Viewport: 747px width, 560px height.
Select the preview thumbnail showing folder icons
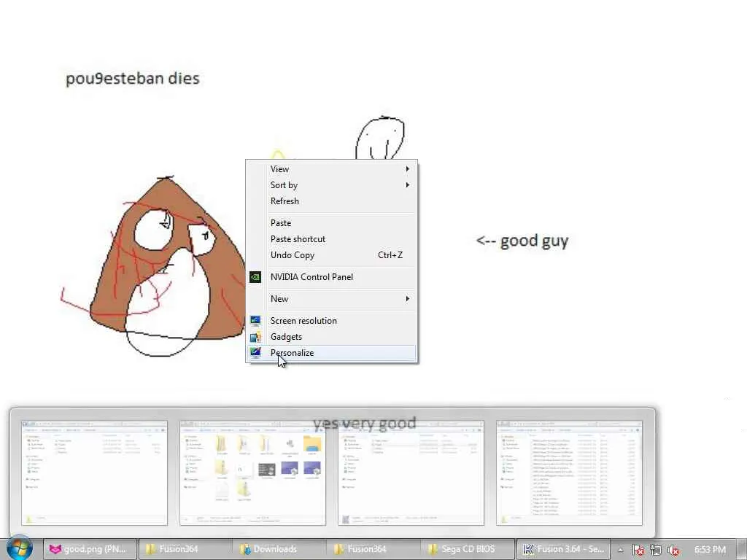coord(252,472)
